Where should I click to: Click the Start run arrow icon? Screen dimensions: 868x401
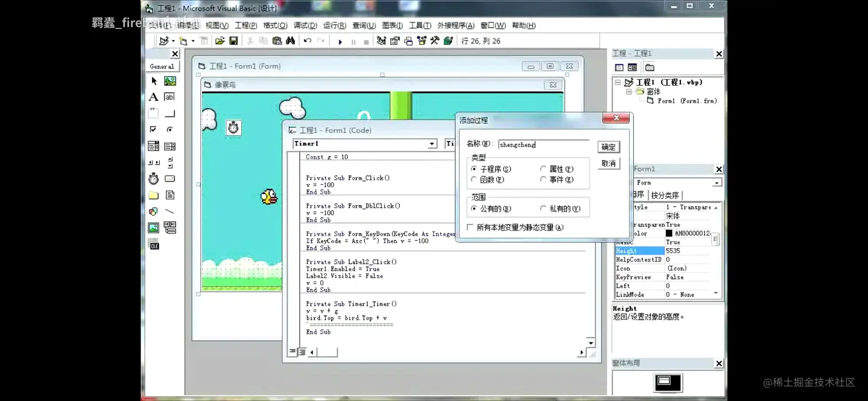point(340,41)
